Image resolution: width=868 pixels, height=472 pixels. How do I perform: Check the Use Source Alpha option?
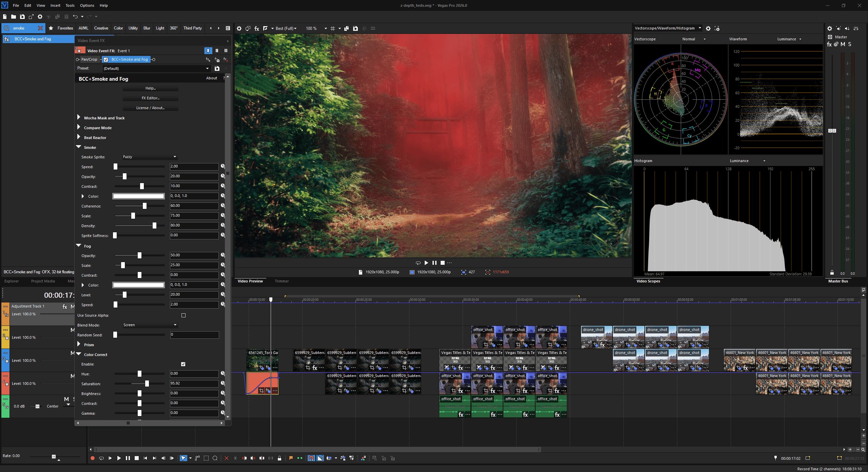pos(183,315)
